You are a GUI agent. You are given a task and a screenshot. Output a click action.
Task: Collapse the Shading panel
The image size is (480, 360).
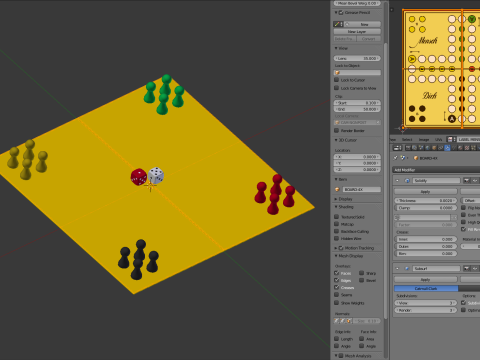[336, 207]
